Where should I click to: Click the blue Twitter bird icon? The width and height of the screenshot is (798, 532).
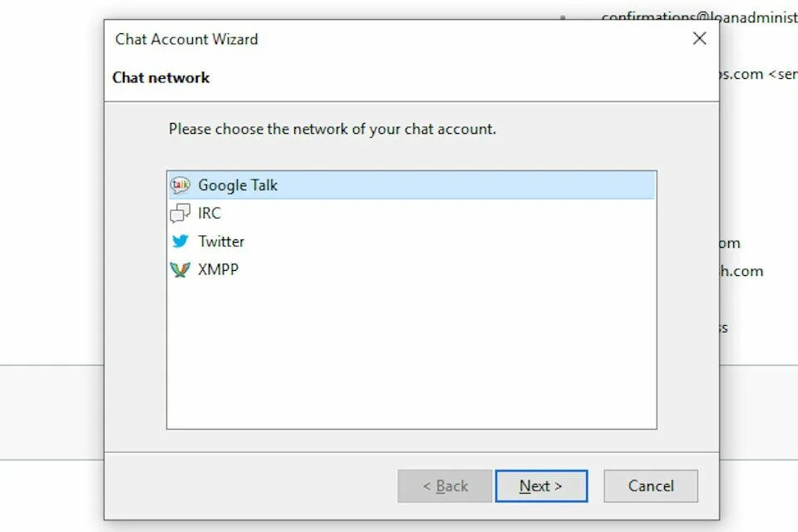[180, 241]
